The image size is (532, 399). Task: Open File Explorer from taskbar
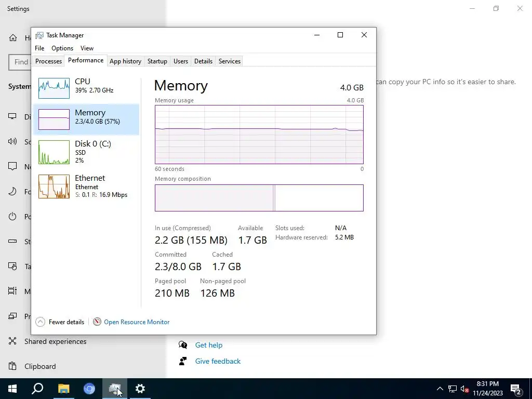[x=63, y=389]
